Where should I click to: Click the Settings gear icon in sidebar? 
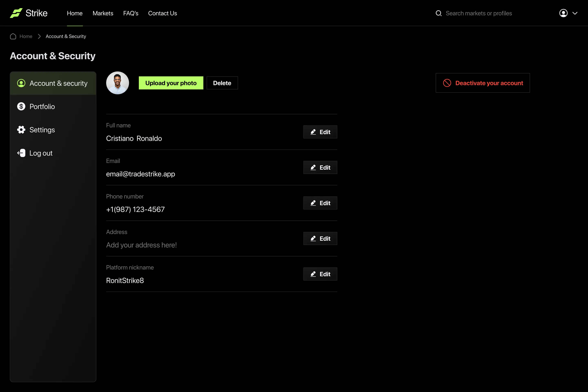tap(21, 130)
